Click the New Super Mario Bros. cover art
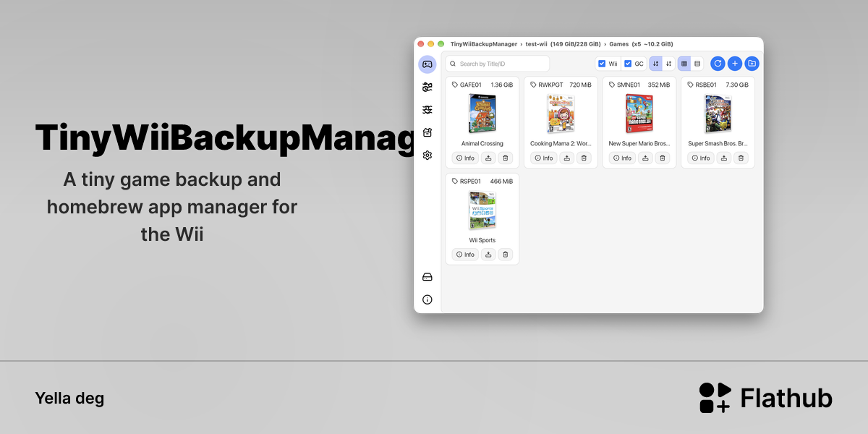Image resolution: width=868 pixels, height=434 pixels. 639,114
